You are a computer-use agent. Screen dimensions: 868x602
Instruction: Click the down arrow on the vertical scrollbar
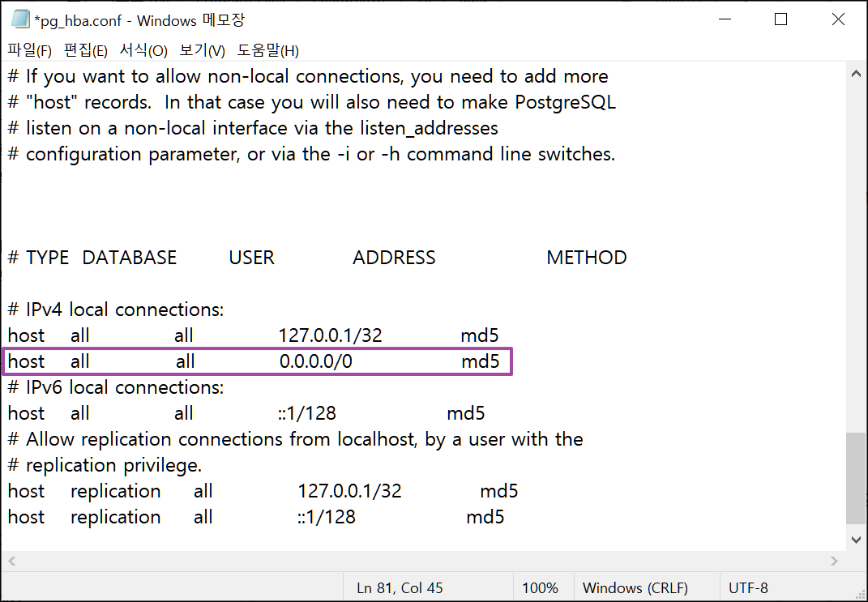857,539
